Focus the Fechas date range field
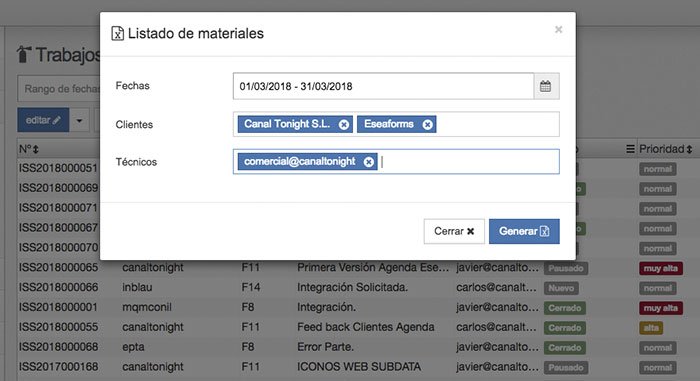The image size is (700, 381). click(383, 86)
